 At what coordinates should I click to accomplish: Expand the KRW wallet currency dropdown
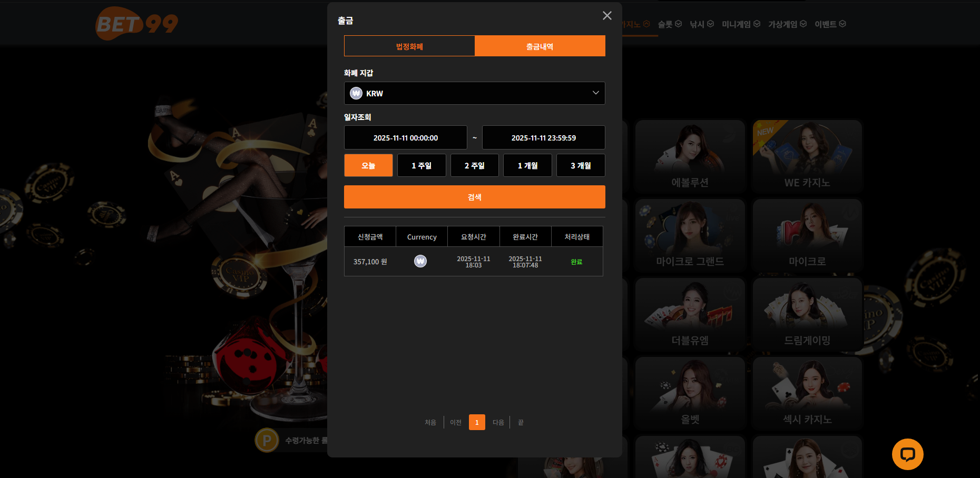click(x=595, y=93)
